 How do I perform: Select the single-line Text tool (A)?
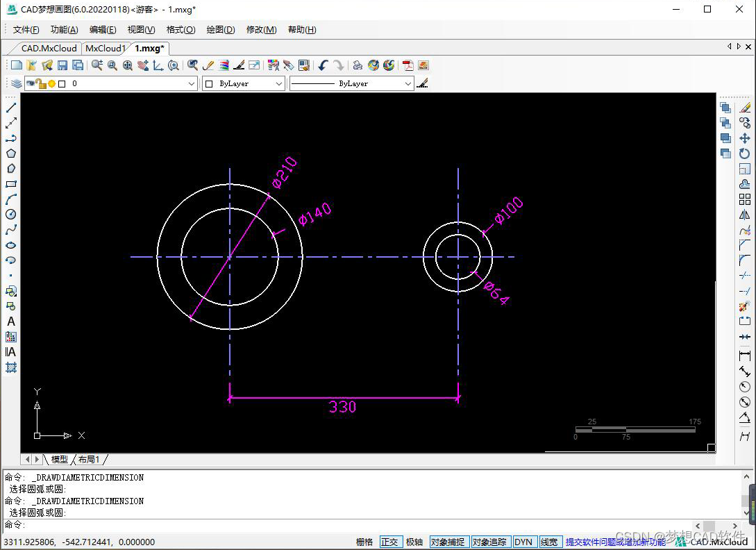coord(11,322)
